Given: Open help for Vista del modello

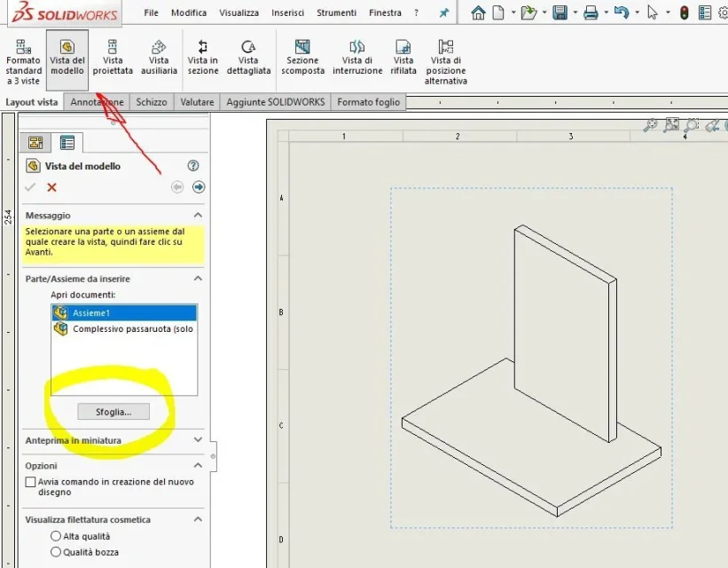Looking at the screenshot, I should 193,165.
